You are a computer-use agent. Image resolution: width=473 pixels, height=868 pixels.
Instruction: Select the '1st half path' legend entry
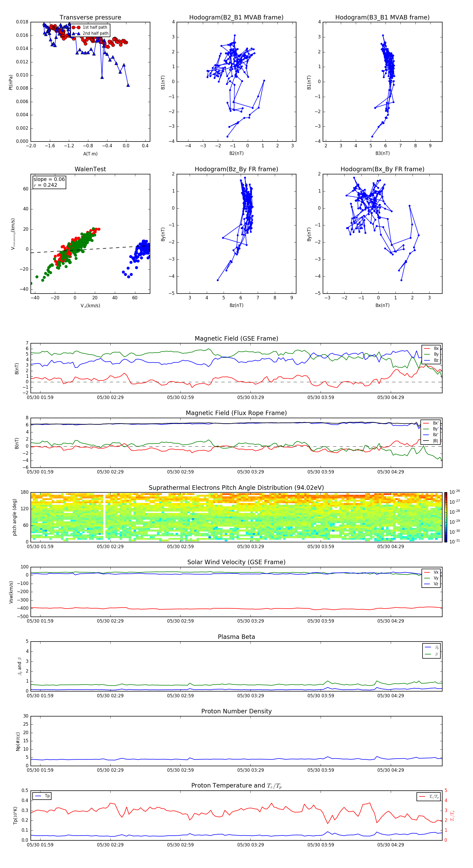(90, 27)
